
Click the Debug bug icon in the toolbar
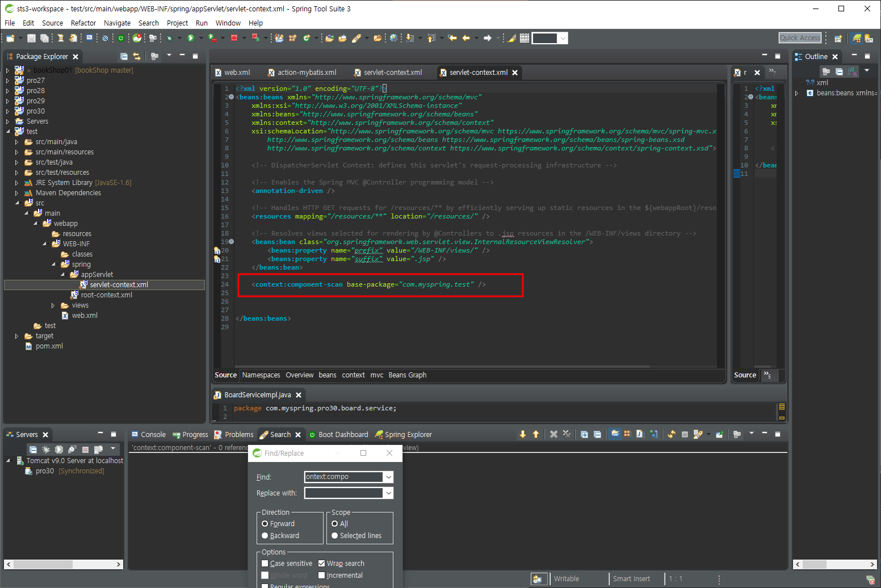[169, 38]
